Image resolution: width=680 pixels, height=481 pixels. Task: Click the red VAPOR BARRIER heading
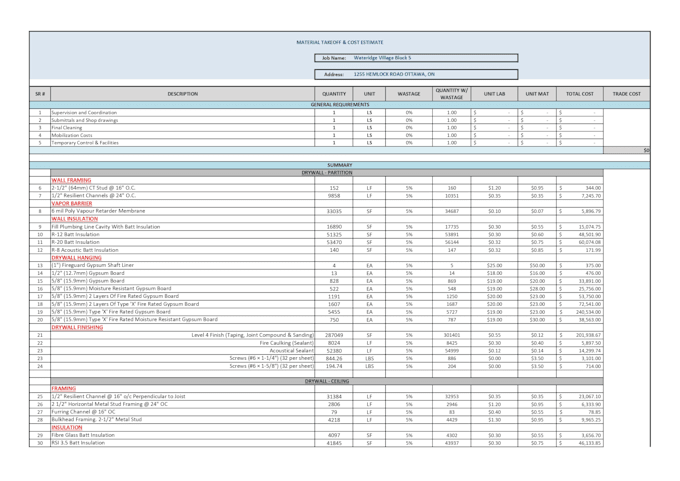72,203
